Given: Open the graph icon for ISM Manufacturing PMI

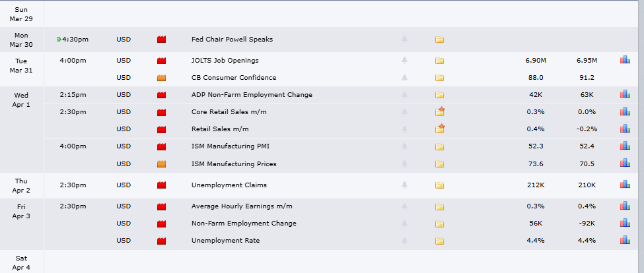Looking at the screenshot, I should coord(624,146).
